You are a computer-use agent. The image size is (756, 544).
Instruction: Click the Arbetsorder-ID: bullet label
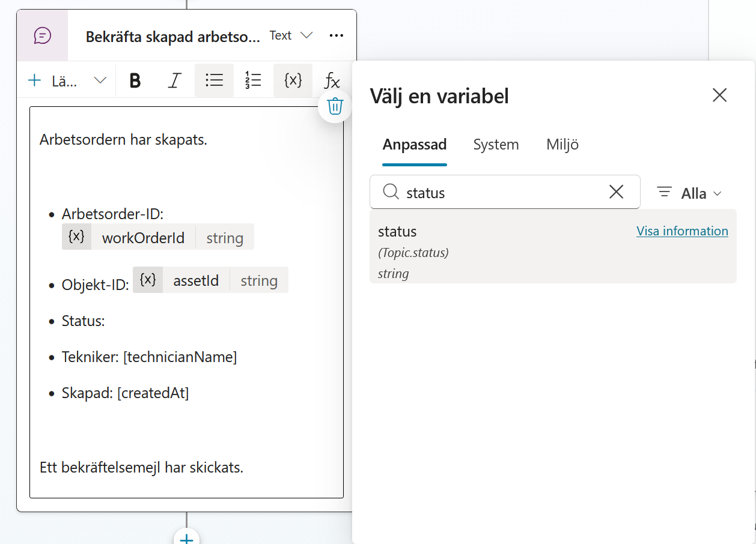pyautogui.click(x=112, y=214)
